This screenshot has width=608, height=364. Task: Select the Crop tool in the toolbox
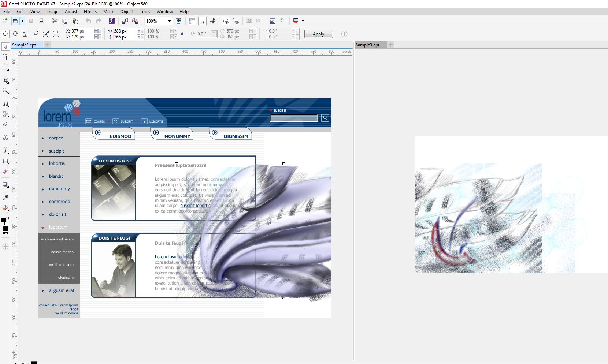click(5, 80)
